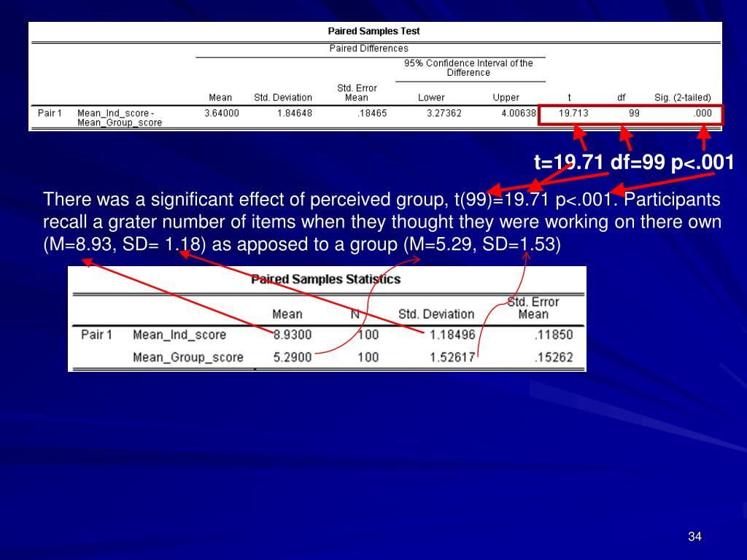Click the 'df' column header
Image resolution: width=747 pixels, height=560 pixels.
(622, 98)
